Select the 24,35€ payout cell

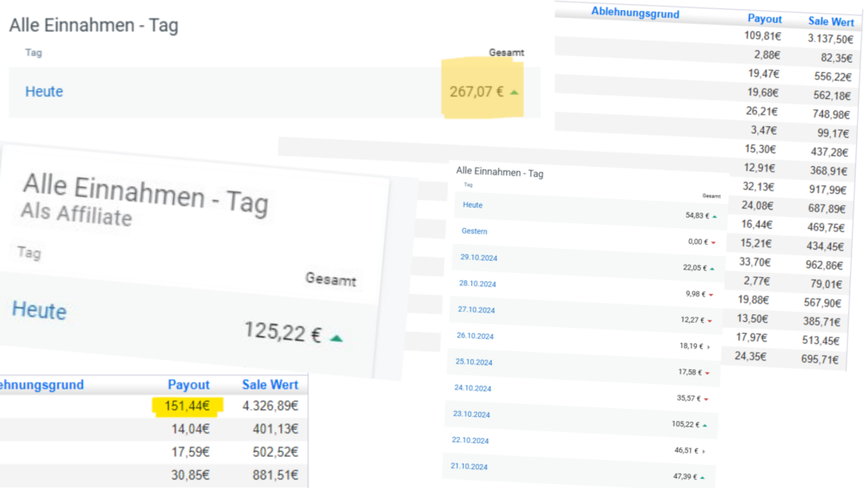tap(751, 357)
